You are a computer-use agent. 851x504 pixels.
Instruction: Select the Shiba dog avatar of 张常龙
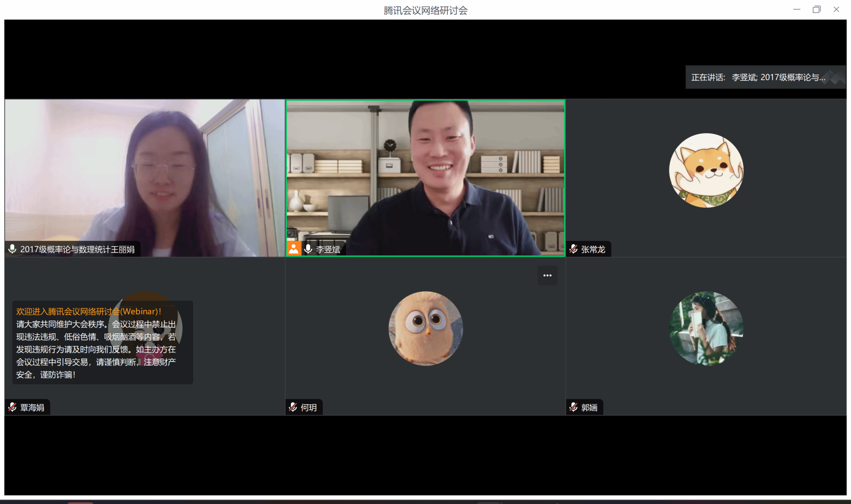point(706,170)
